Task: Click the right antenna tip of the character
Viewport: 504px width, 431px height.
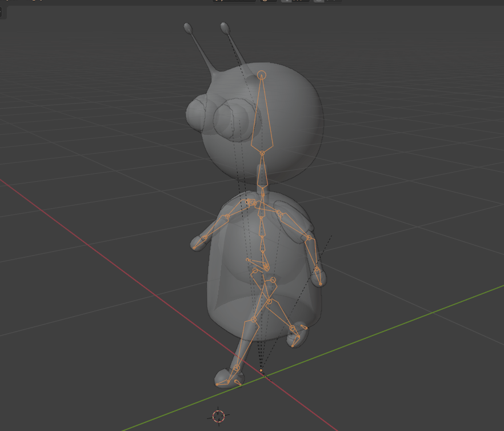Action: [225, 28]
